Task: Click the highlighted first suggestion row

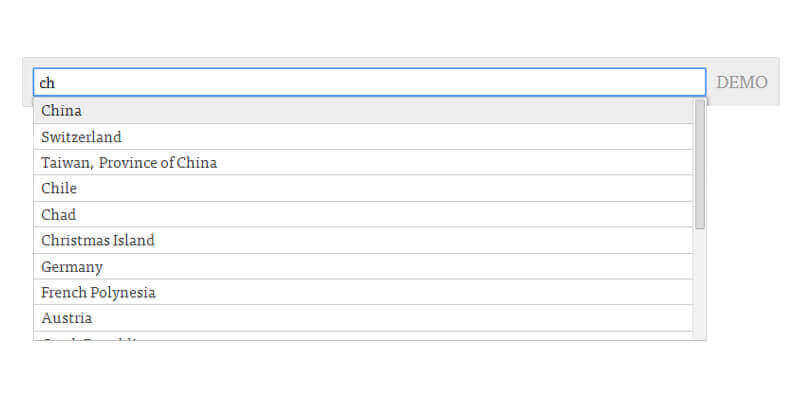Action: [360, 111]
